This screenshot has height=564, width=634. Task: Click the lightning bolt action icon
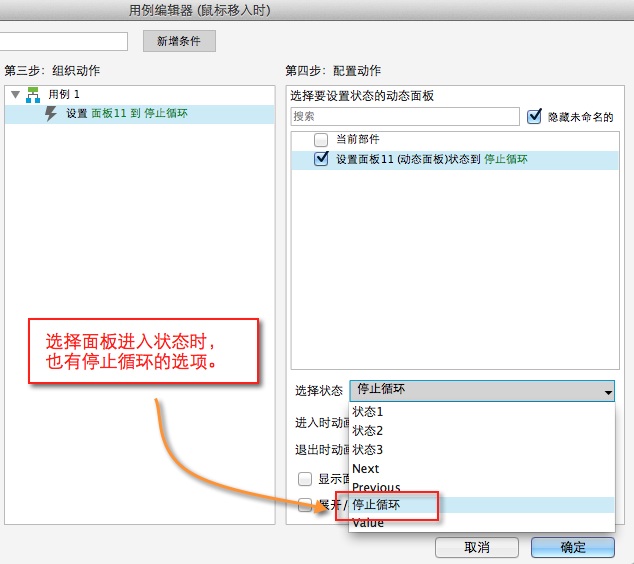pos(52,114)
